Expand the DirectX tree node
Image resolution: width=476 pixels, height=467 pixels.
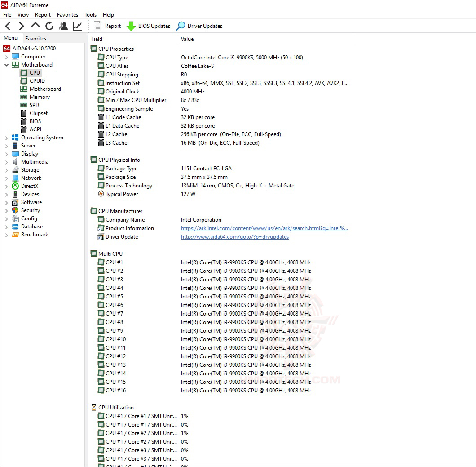click(6, 186)
